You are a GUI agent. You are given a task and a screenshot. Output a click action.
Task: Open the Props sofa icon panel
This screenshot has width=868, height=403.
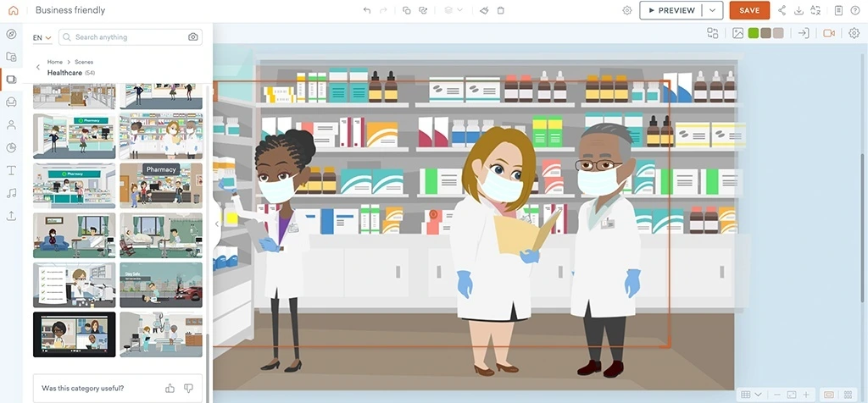11,102
